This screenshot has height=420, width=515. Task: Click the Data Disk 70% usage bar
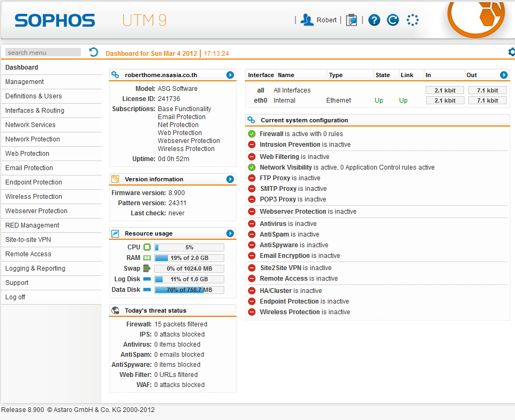pos(189,290)
